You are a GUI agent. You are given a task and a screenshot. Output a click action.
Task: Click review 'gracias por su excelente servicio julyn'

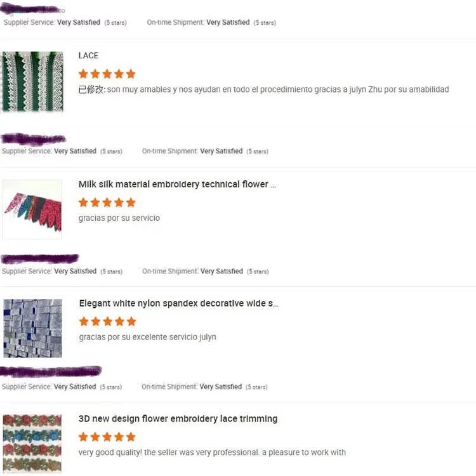coord(147,336)
